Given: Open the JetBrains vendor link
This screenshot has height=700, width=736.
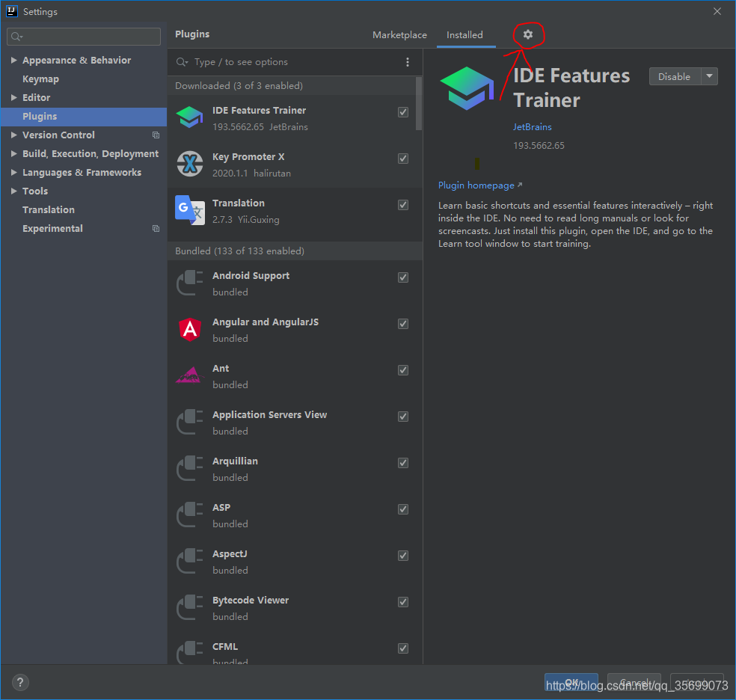Looking at the screenshot, I should click(x=533, y=126).
